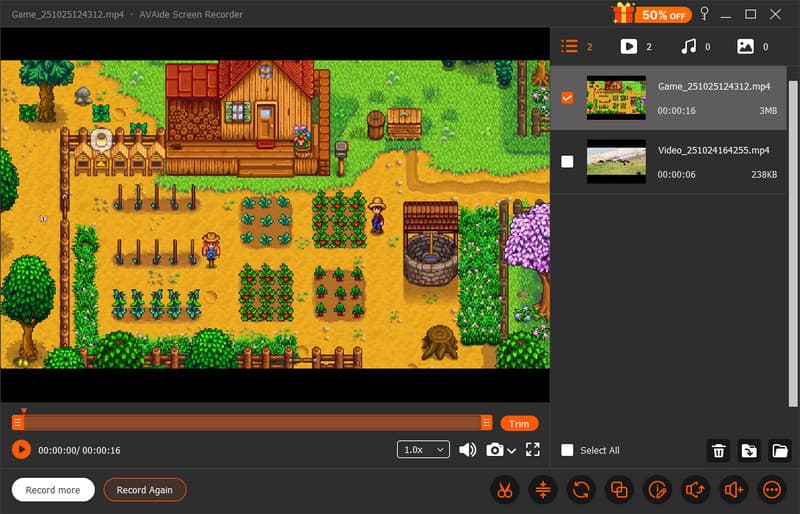
Task: Click the Trim button
Action: tap(519, 424)
